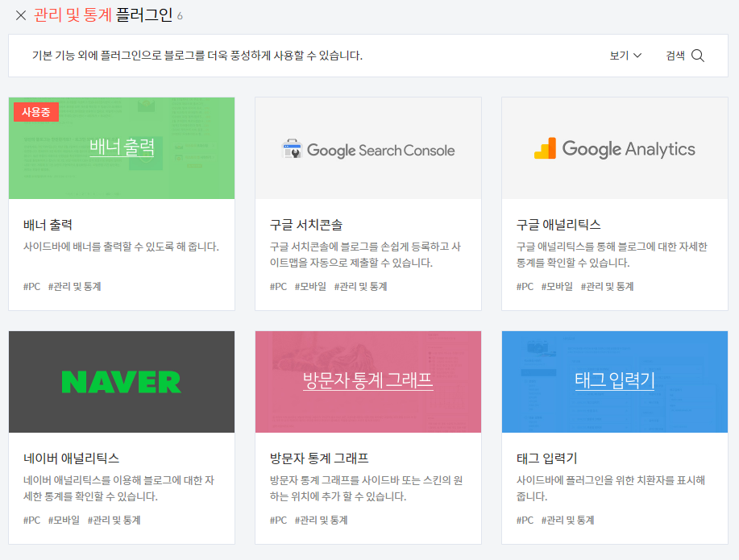Click #관리 및 통계 tag under 배너 출력
The height and width of the screenshot is (560, 739).
pos(74,286)
